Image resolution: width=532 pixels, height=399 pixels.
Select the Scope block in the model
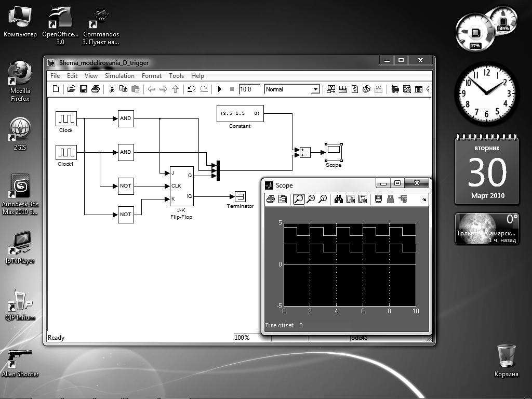(x=334, y=152)
